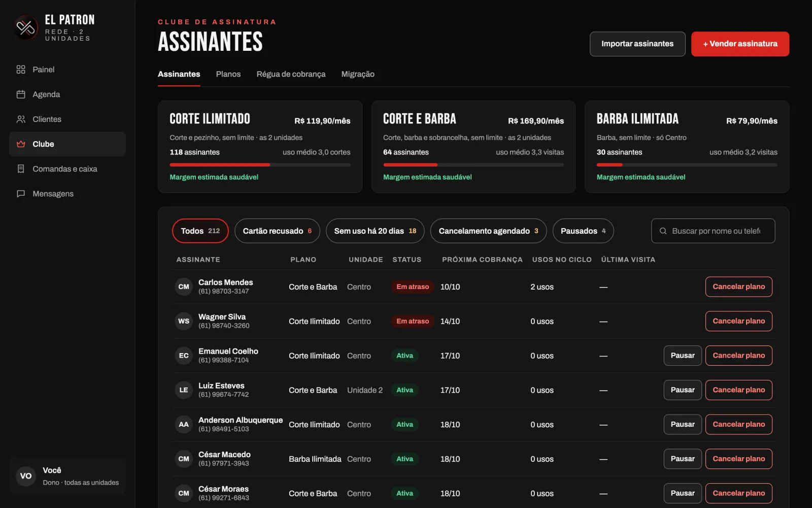Click Anderson Albuquerque's AA avatar
The height and width of the screenshot is (508, 812).
[184, 425]
